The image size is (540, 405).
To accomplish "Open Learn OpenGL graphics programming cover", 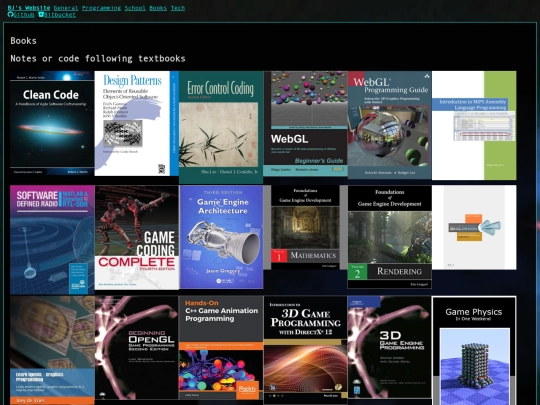I will coord(52,350).
